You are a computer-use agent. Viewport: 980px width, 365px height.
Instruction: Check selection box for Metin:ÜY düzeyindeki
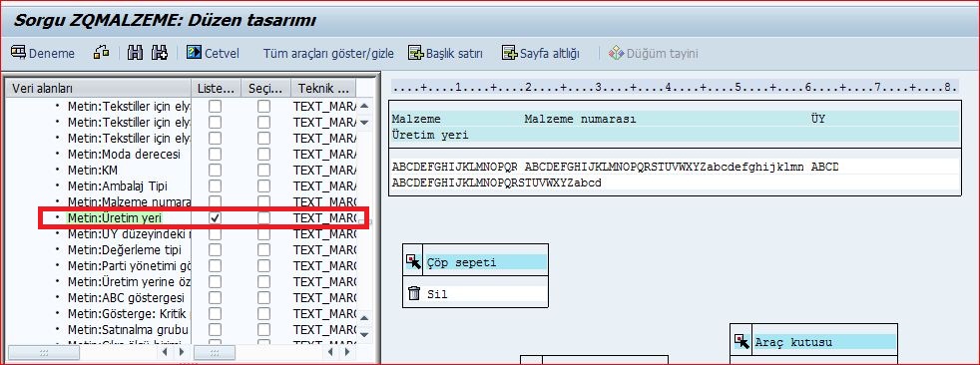pos(264,233)
